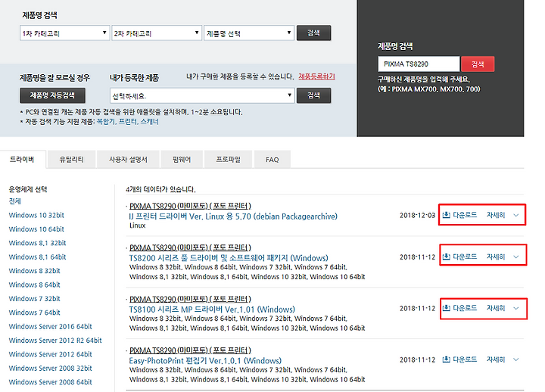Switch to the 드라이버 tab
The image size is (545, 392).
pos(23,160)
